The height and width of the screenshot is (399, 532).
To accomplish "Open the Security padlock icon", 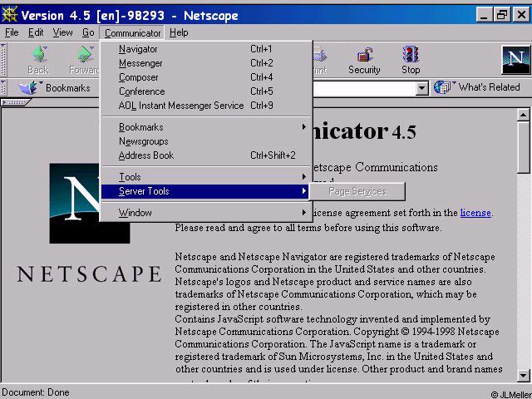I will tap(364, 55).
